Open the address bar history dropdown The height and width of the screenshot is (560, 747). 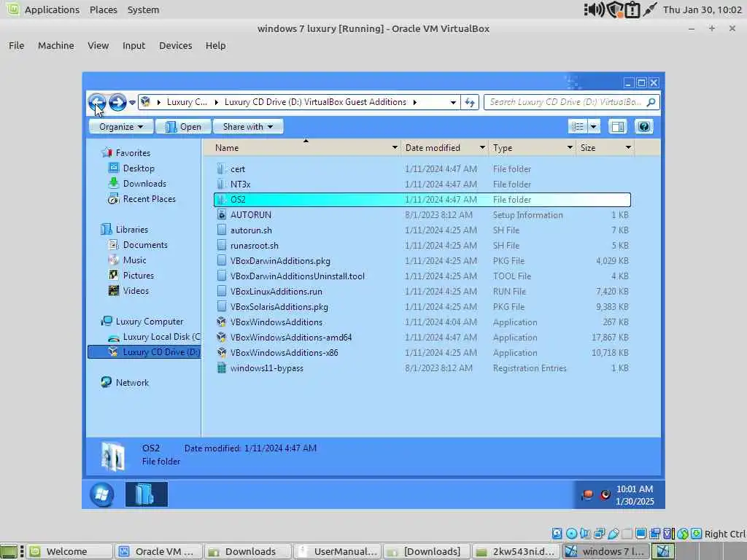pyautogui.click(x=453, y=102)
